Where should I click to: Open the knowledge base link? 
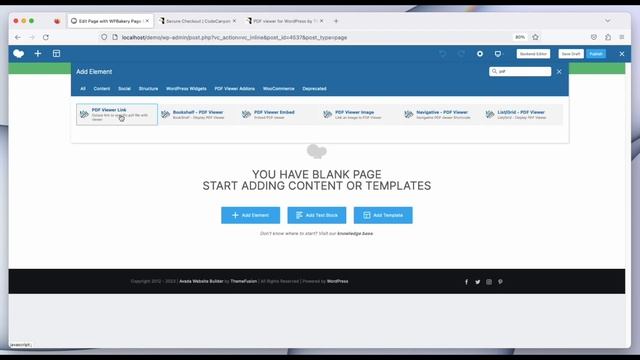tap(355, 233)
